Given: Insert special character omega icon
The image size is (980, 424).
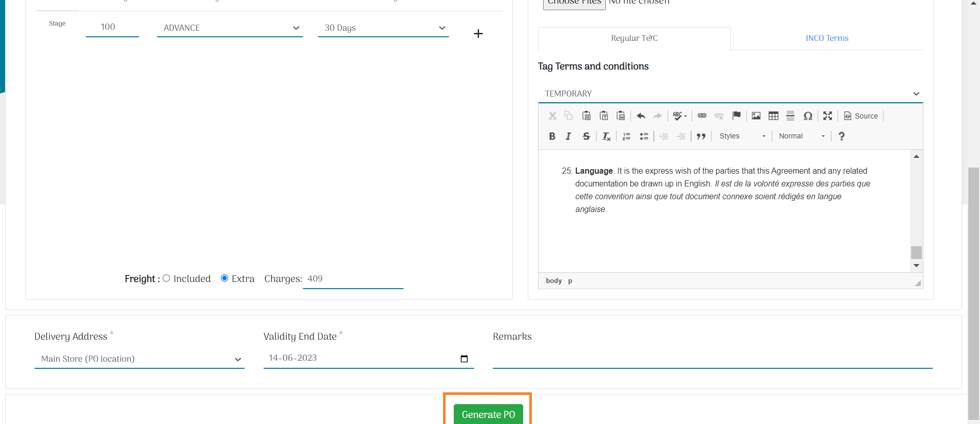Looking at the screenshot, I should coord(807,116).
